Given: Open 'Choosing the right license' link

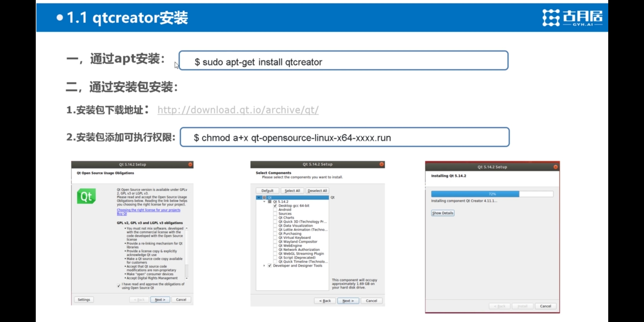Looking at the screenshot, I should [148, 210].
